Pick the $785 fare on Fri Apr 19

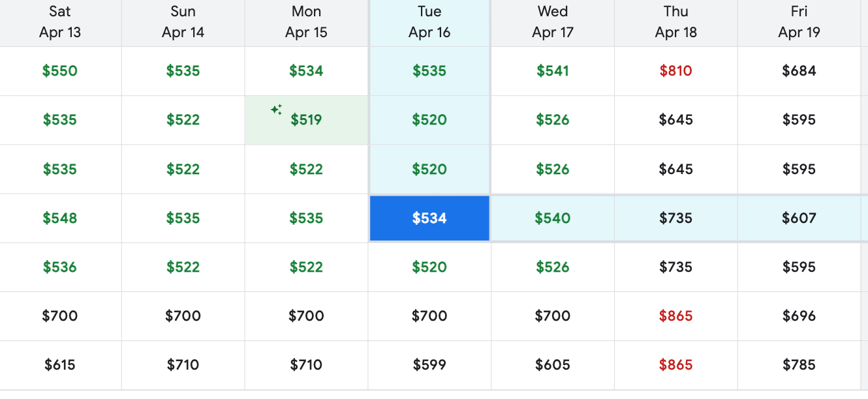click(x=799, y=365)
